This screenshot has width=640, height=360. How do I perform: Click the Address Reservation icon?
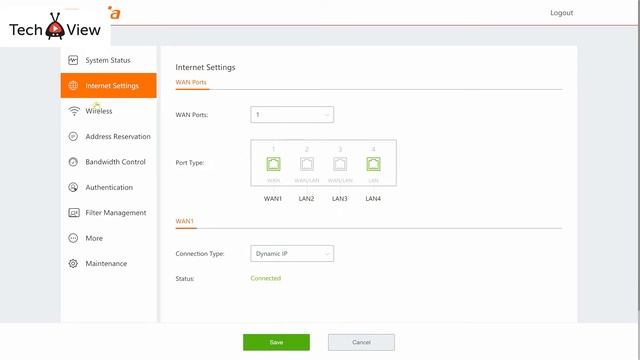tap(73, 136)
